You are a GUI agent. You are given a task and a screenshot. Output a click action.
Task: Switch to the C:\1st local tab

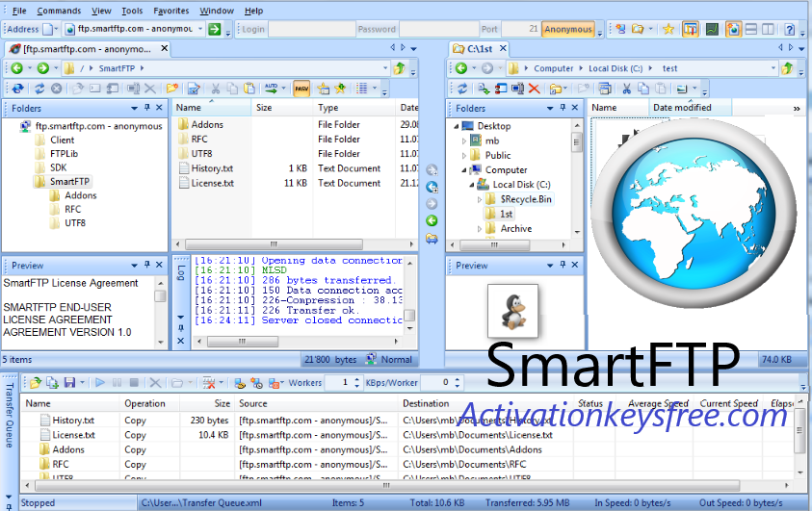click(x=480, y=49)
